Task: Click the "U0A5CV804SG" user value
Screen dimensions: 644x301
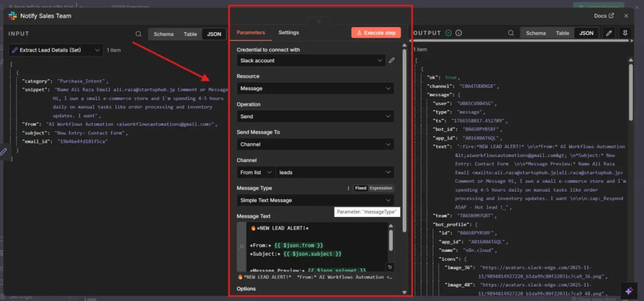Action: click(x=476, y=104)
